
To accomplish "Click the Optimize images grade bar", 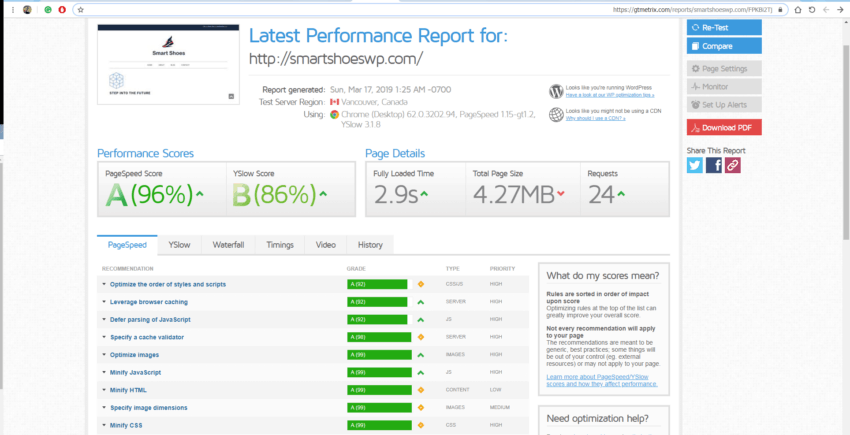I will pyautogui.click(x=379, y=355).
